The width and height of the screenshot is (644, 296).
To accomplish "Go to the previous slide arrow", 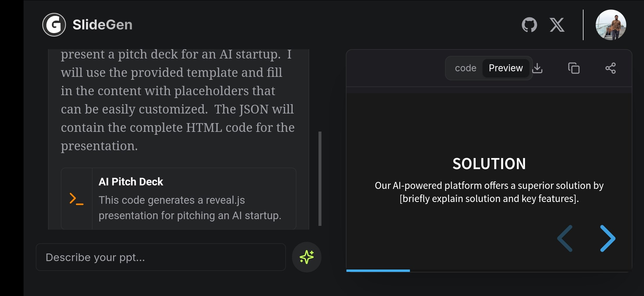I will point(565,238).
